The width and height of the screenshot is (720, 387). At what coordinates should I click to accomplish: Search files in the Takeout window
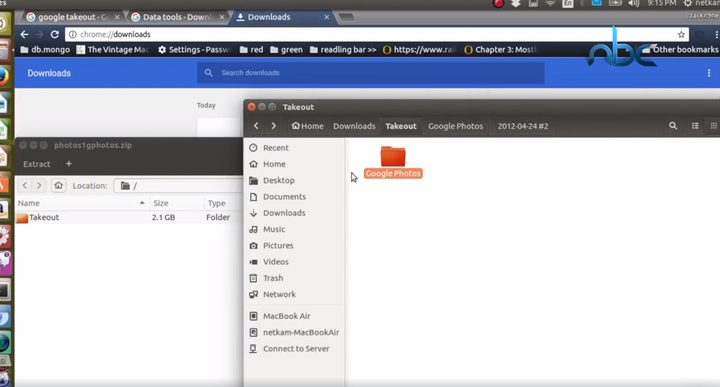pos(673,126)
